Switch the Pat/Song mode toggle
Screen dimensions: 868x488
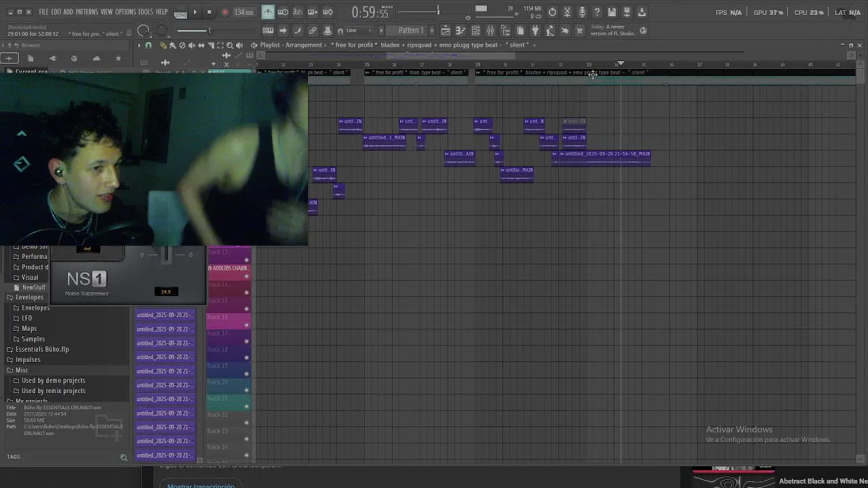click(180, 12)
